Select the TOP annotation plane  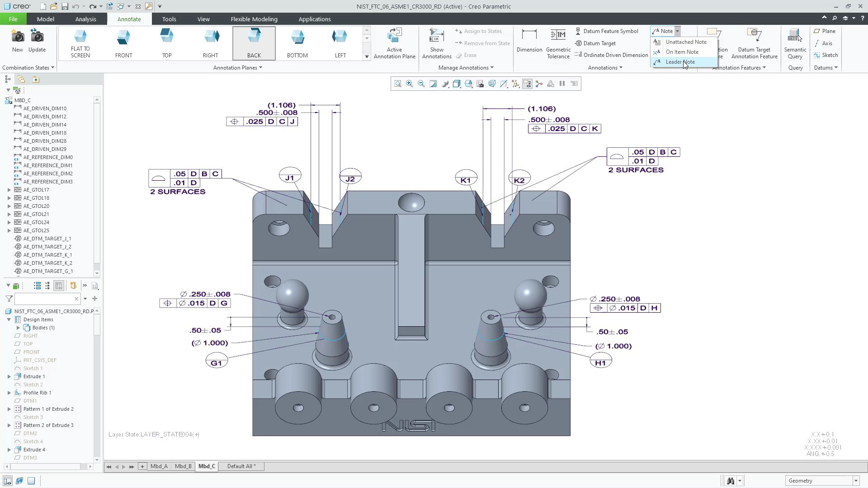167,43
